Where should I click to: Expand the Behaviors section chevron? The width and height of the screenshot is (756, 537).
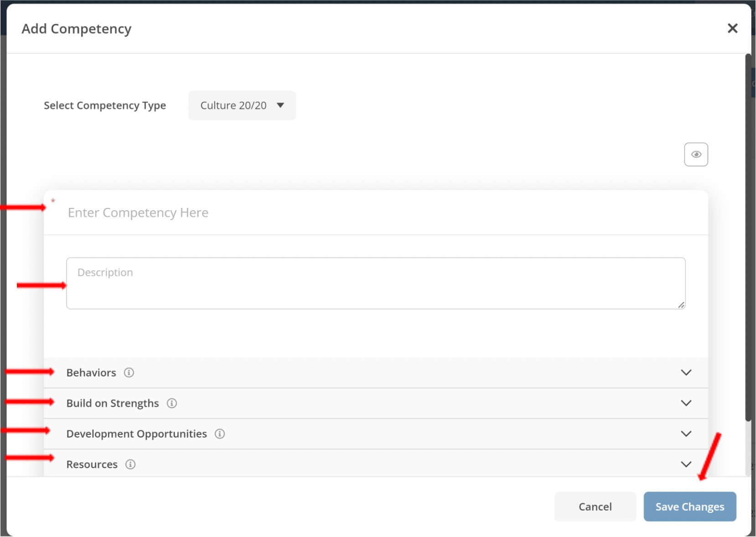[x=686, y=372]
